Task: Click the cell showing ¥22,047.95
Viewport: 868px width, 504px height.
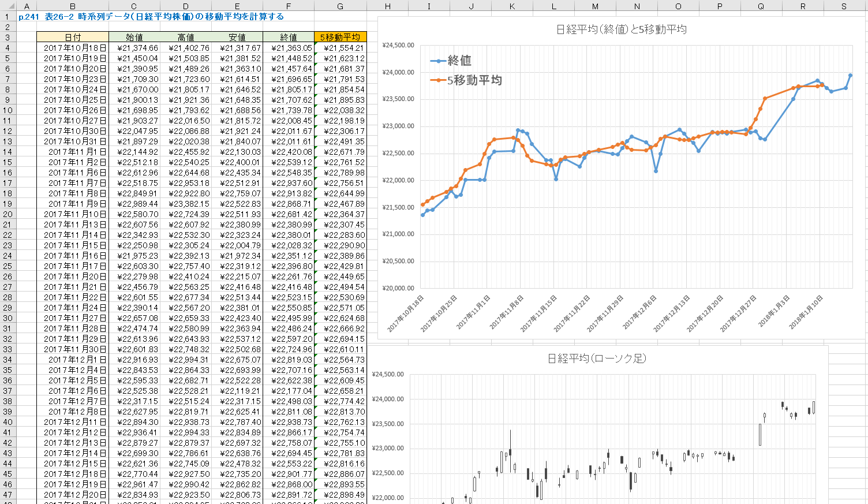Action: 134,131
